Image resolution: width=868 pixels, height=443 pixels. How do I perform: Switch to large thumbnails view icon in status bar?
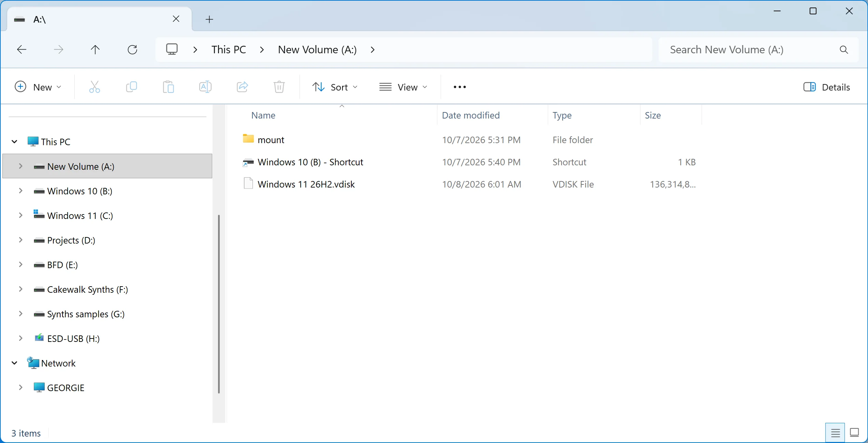(854, 433)
